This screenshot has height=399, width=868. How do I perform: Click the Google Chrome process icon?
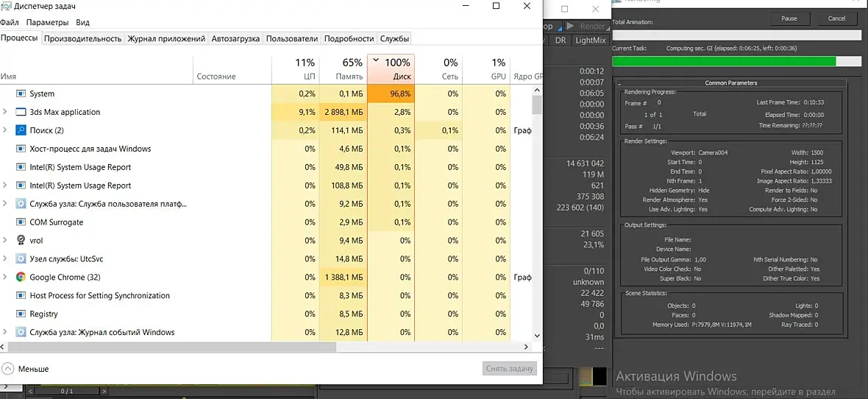tap(21, 277)
